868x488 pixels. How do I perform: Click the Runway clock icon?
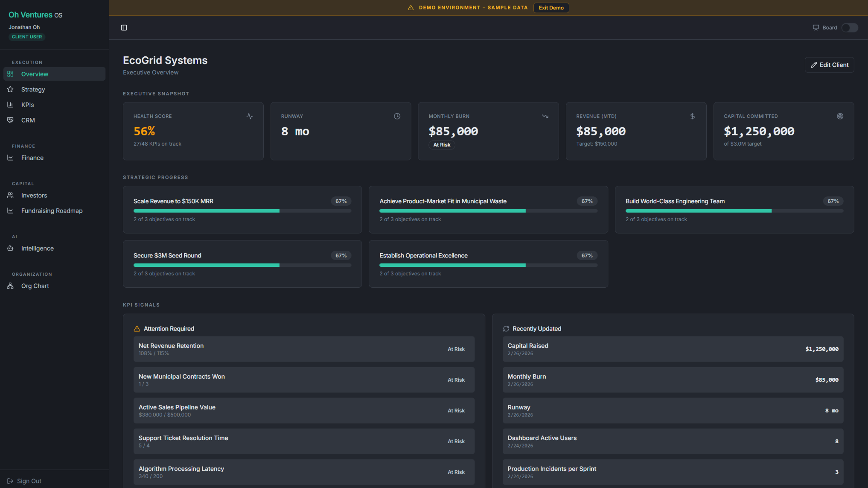tap(397, 116)
